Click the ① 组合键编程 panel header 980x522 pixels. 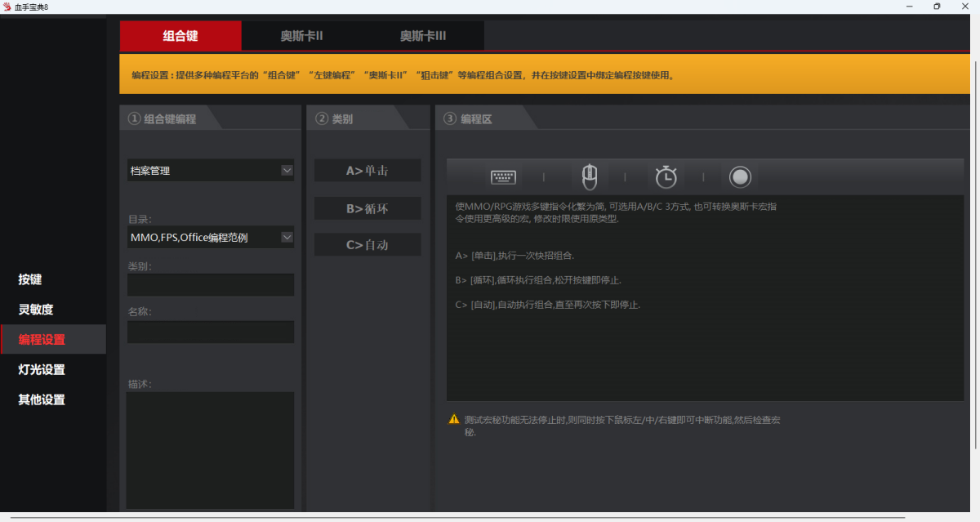(x=169, y=118)
